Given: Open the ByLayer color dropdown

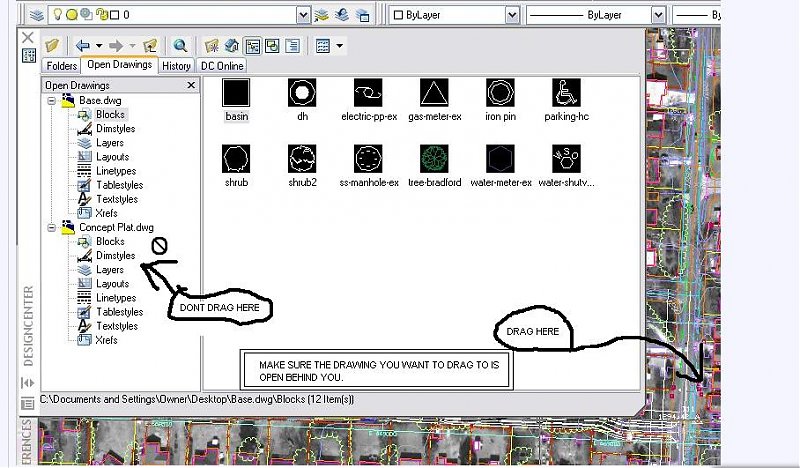Looking at the screenshot, I should click(x=513, y=15).
